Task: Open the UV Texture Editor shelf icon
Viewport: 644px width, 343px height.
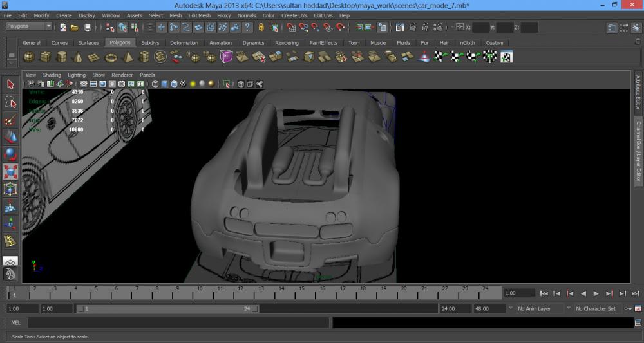Action: pyautogui.click(x=506, y=57)
